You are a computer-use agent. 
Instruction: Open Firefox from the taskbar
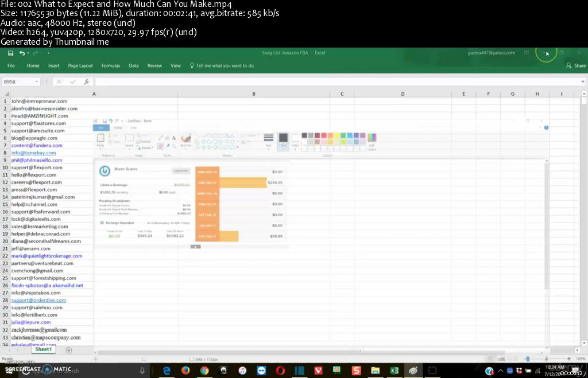pos(185,371)
